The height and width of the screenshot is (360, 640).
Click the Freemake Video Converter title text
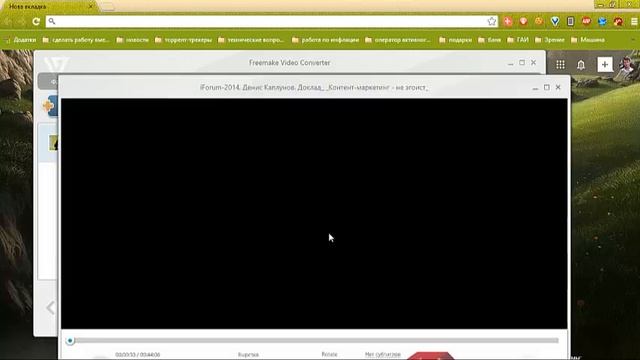tap(289, 63)
